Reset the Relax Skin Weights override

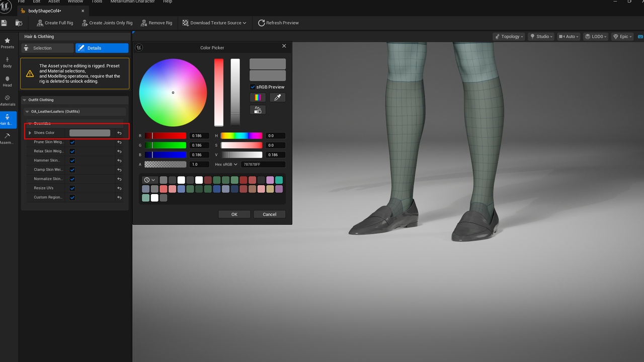coord(119,151)
